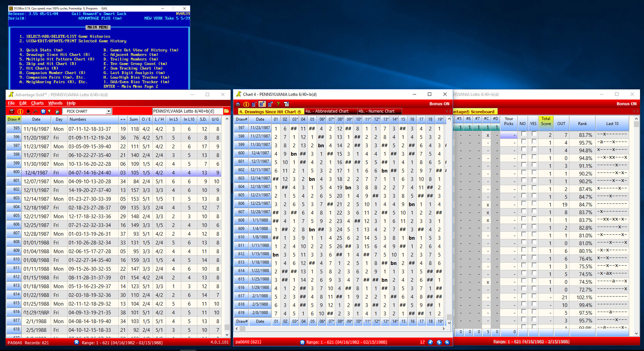Click the B minus bonus icon in Chart 4
The height and width of the screenshot is (351, 644).
254,104
